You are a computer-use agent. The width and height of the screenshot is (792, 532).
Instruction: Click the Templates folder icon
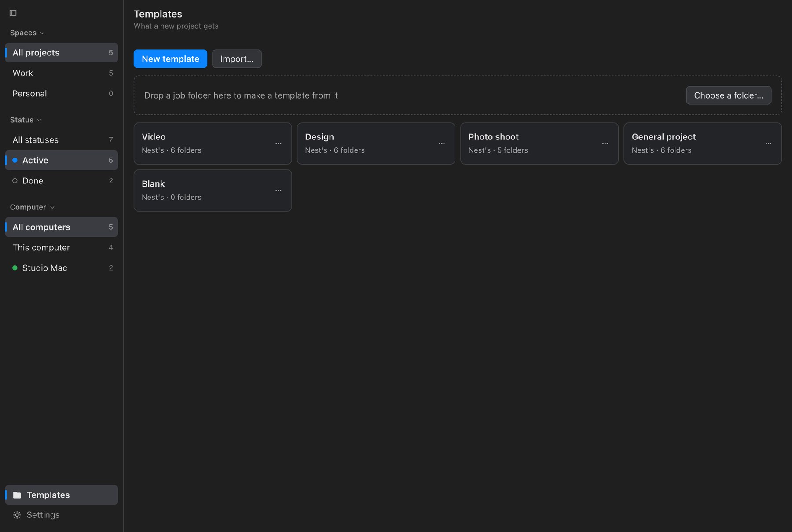tap(17, 495)
